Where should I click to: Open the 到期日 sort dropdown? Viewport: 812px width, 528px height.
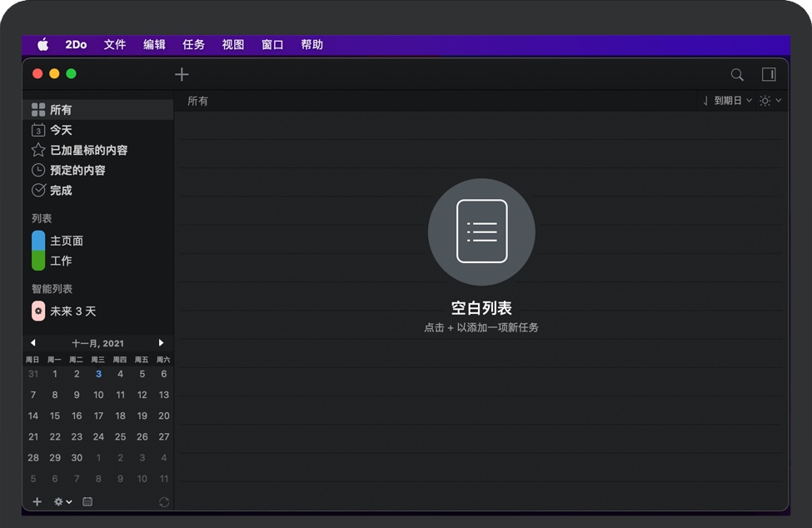(727, 101)
